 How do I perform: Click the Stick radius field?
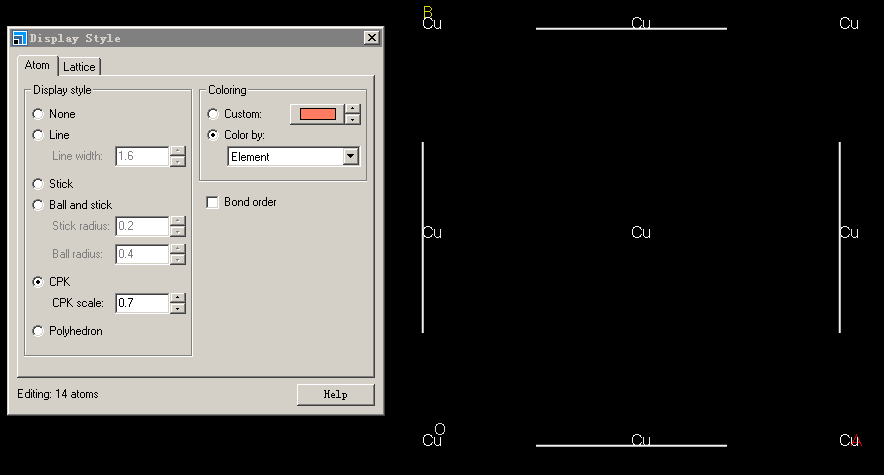(142, 226)
